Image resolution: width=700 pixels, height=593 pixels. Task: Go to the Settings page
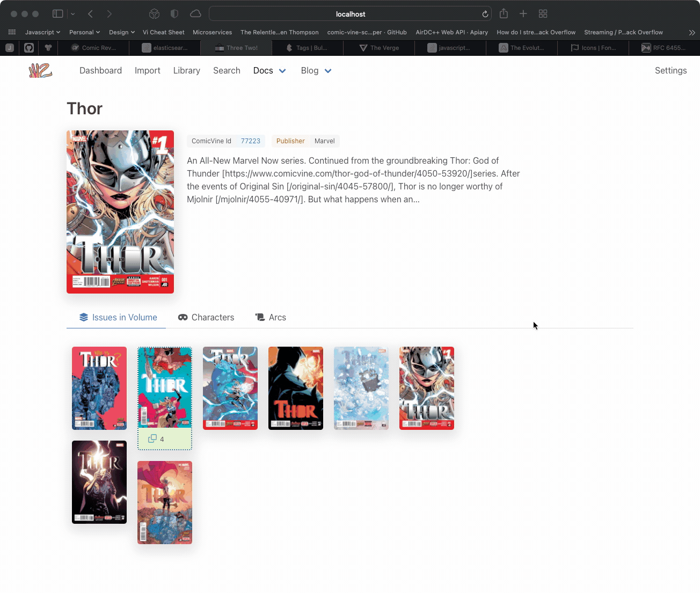click(x=670, y=70)
